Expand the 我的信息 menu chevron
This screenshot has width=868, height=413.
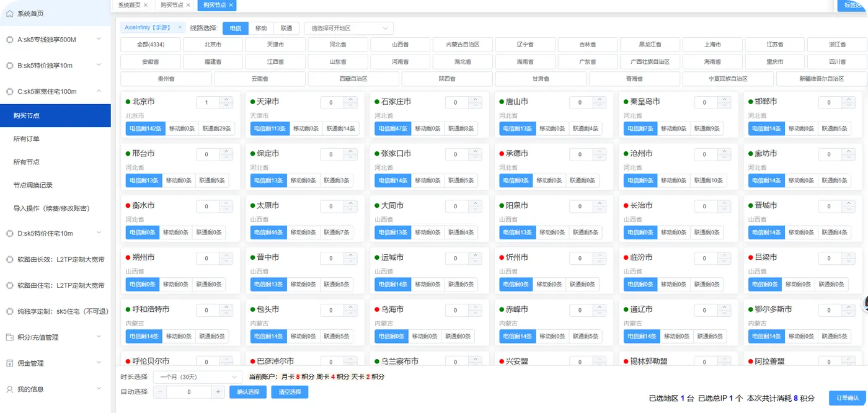tap(99, 389)
